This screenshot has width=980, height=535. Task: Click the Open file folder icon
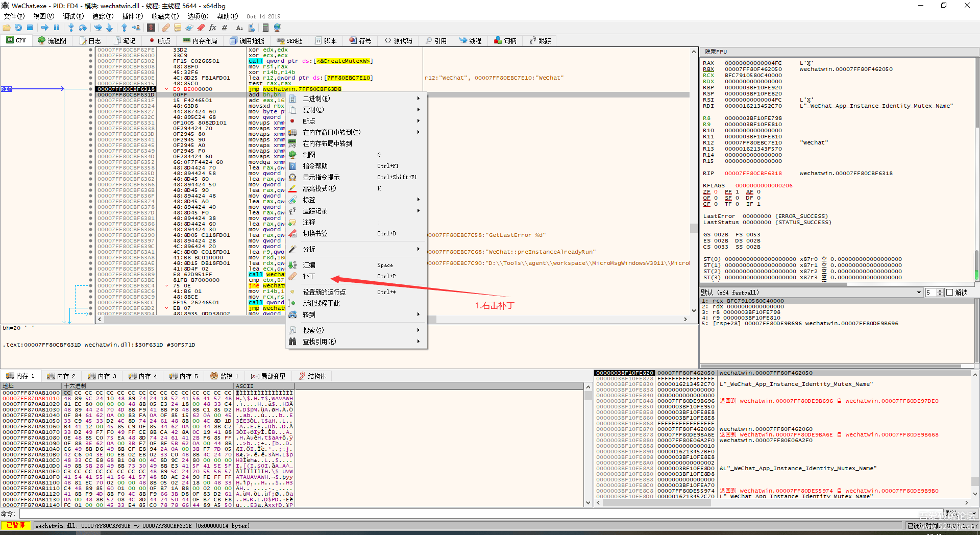tap(7, 28)
